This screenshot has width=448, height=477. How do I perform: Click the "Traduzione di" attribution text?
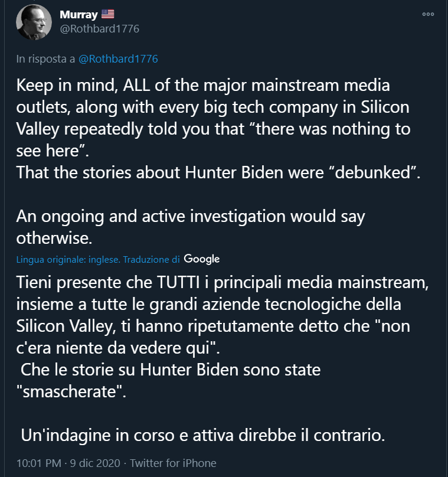point(152,260)
